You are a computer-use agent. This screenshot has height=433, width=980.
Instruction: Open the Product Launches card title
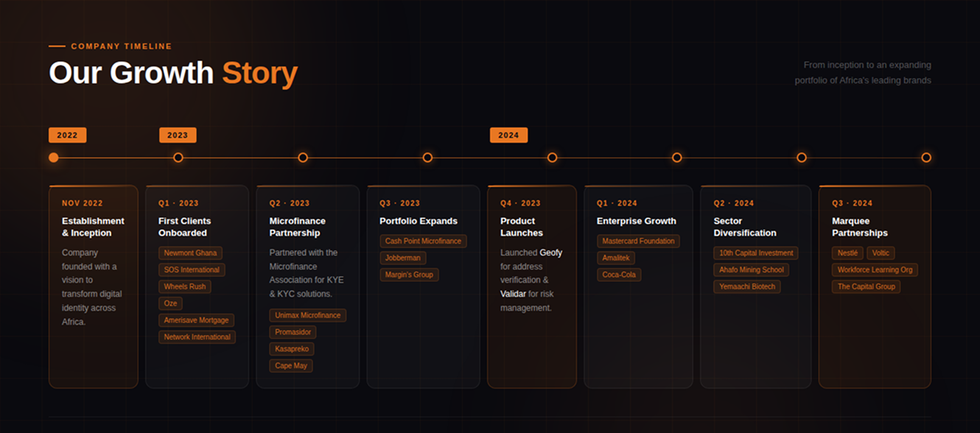(x=522, y=227)
